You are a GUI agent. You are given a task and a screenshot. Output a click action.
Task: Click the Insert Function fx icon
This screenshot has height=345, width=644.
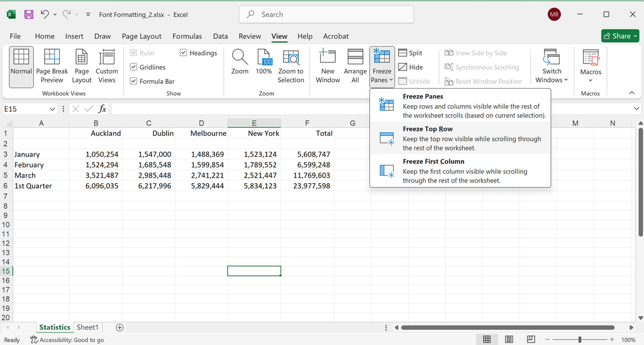[x=103, y=109]
